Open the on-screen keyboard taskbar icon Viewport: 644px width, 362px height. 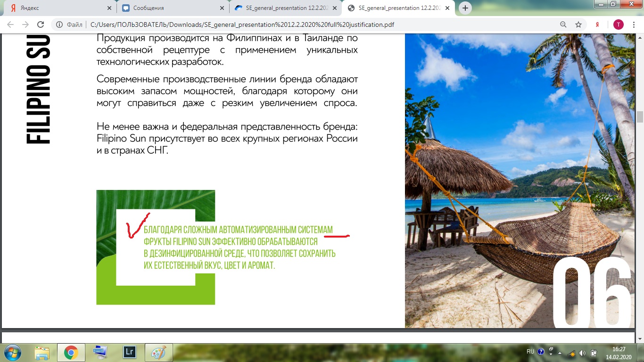tap(100, 353)
